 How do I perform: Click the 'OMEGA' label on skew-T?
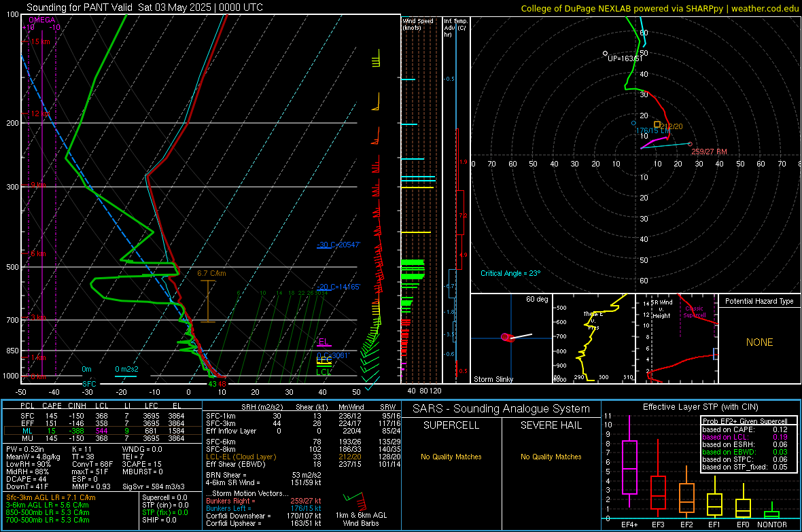pyautogui.click(x=42, y=20)
